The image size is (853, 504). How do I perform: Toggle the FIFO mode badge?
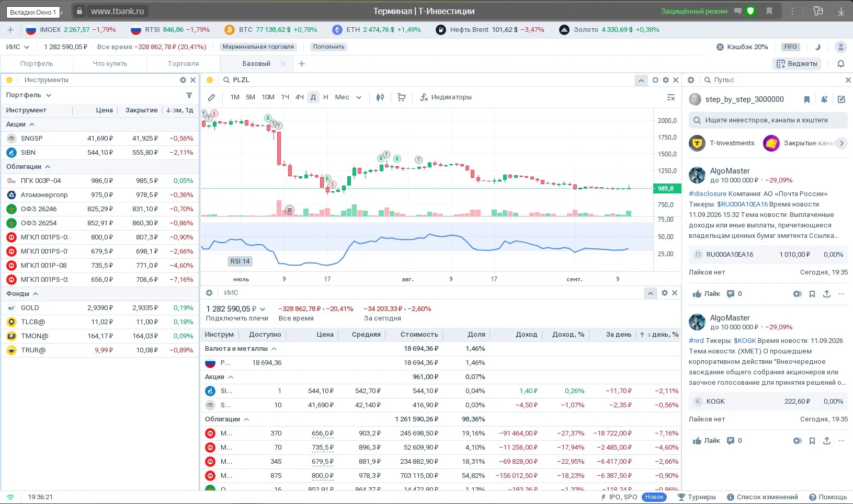click(x=790, y=47)
